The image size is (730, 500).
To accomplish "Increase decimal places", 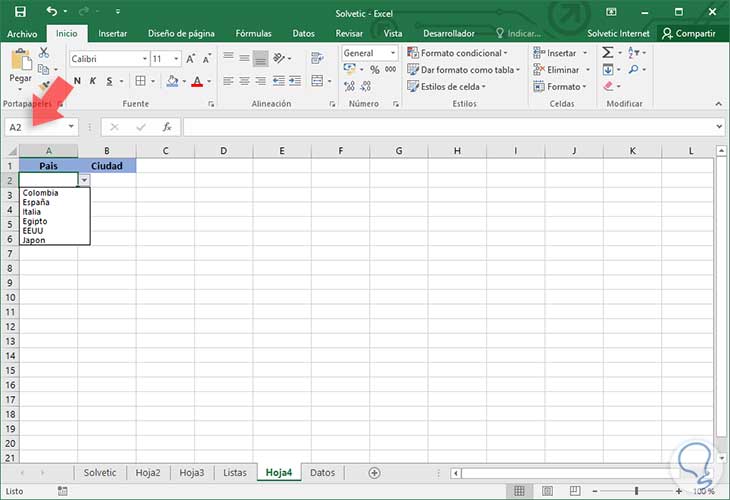I will [x=350, y=86].
